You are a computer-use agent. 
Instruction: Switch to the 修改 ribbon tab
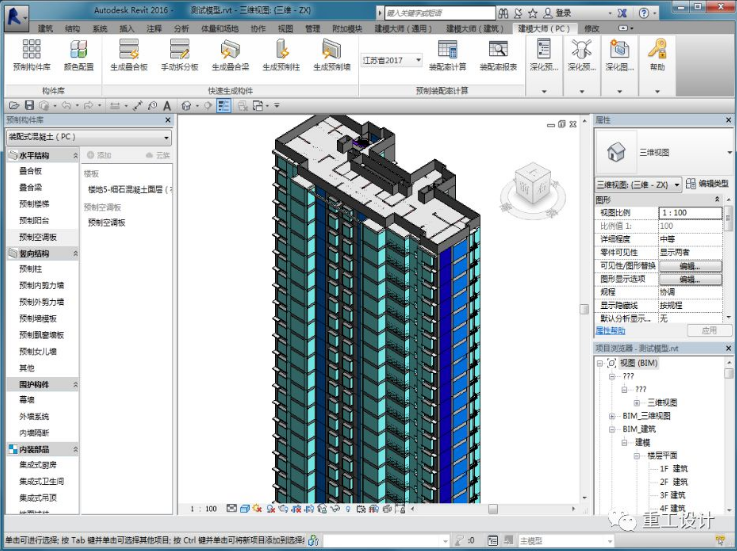(592, 29)
